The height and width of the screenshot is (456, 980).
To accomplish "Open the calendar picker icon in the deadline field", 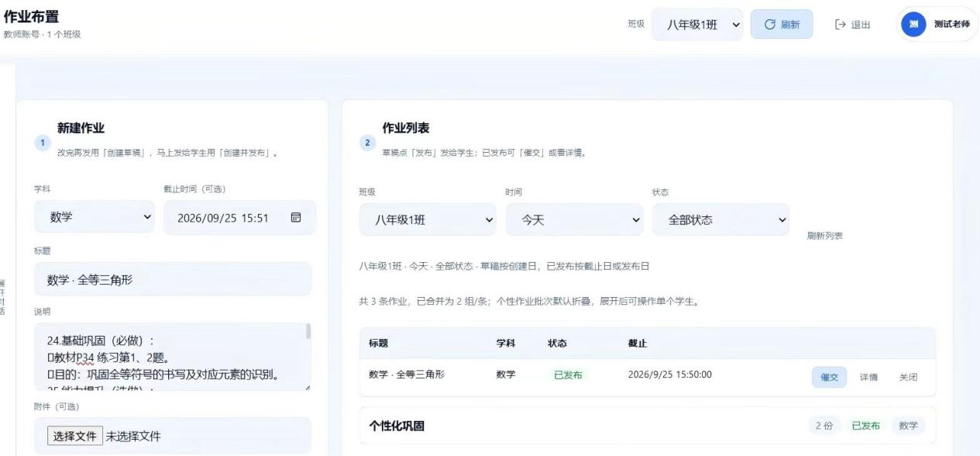I will [295, 218].
